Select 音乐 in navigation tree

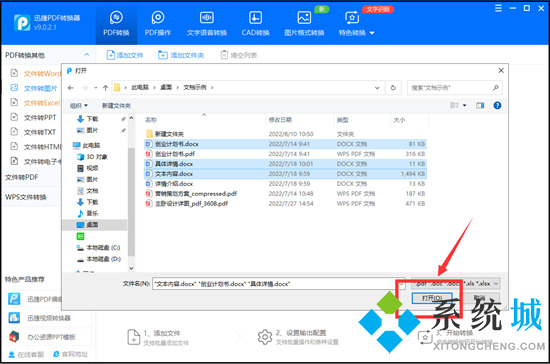(x=88, y=213)
